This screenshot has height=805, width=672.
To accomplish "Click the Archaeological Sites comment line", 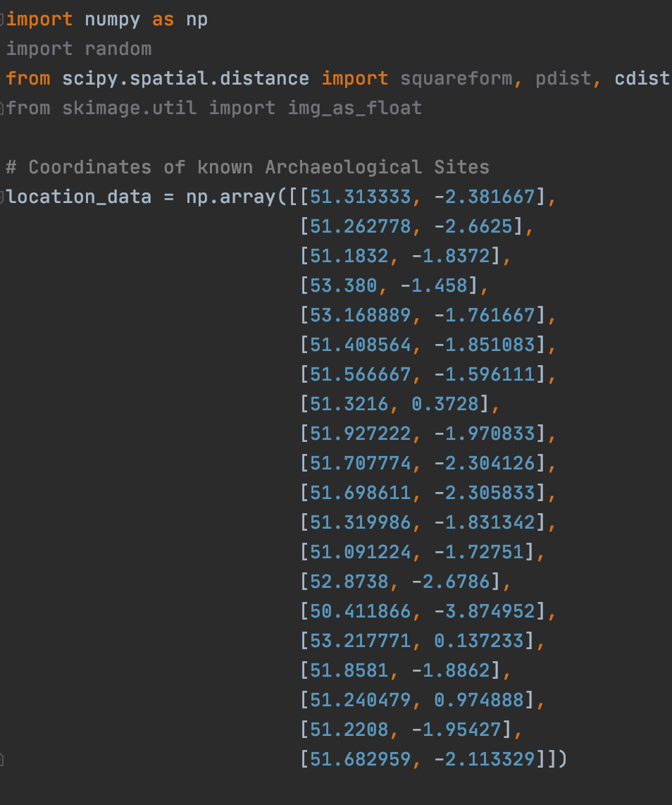I will click(x=247, y=167).
